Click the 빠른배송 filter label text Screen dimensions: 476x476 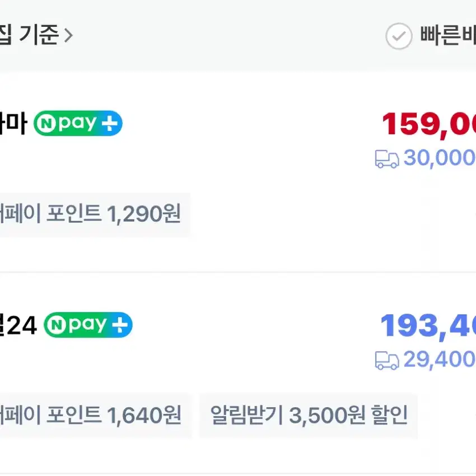(x=448, y=35)
